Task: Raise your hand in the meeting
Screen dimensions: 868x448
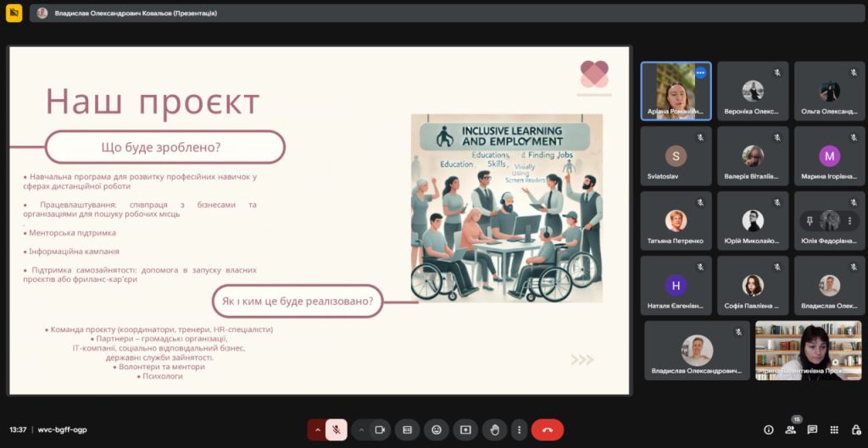Action: click(494, 429)
